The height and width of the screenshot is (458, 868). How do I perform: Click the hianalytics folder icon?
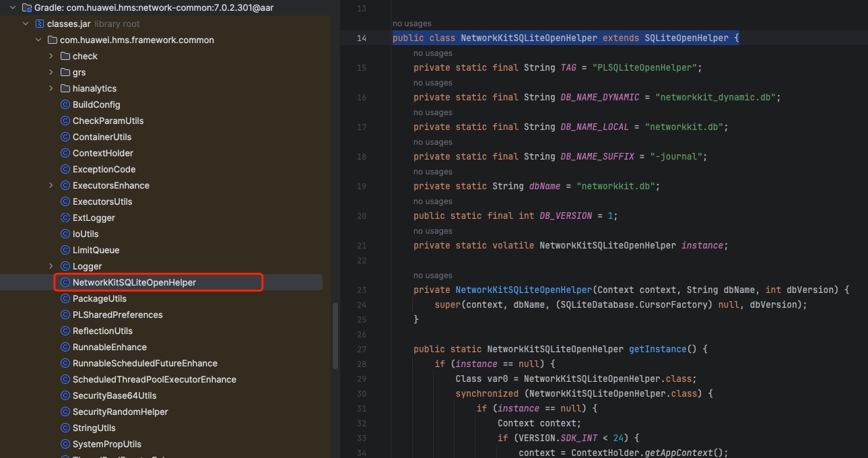pos(65,88)
